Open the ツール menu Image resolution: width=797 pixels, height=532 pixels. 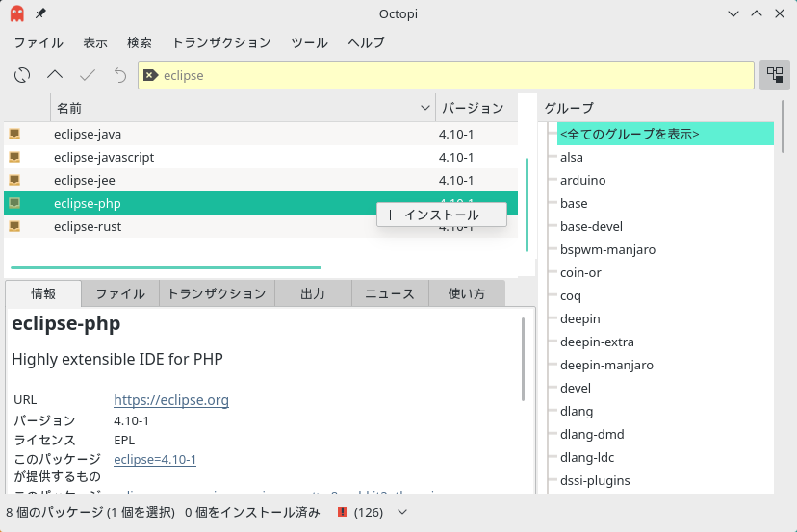tap(310, 42)
